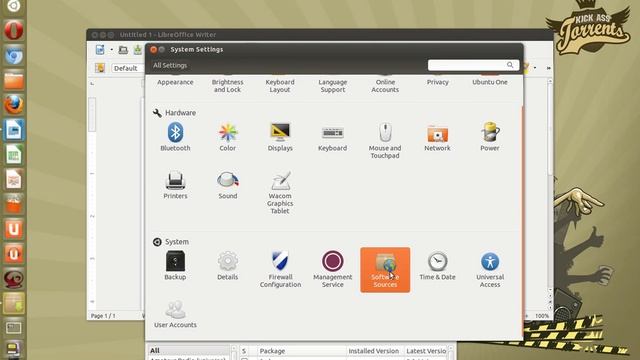Open Backup settings

[175, 266]
